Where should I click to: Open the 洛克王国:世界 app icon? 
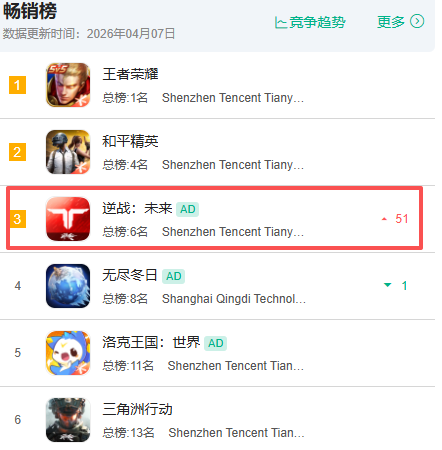tap(68, 353)
